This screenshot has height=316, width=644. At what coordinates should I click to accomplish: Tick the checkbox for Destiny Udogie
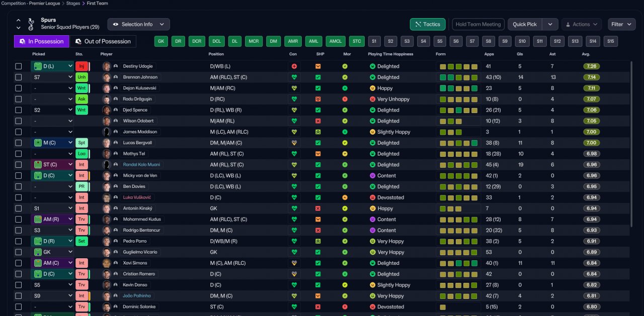(x=19, y=66)
